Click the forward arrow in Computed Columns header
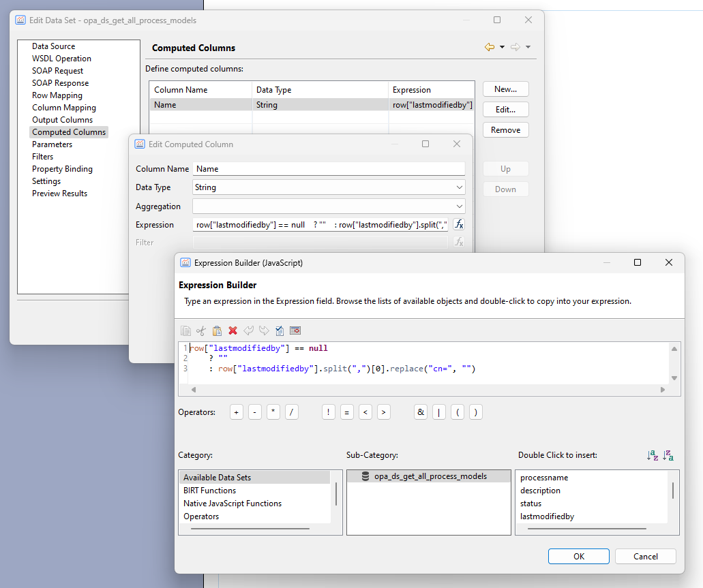The image size is (703, 588). pyautogui.click(x=515, y=46)
